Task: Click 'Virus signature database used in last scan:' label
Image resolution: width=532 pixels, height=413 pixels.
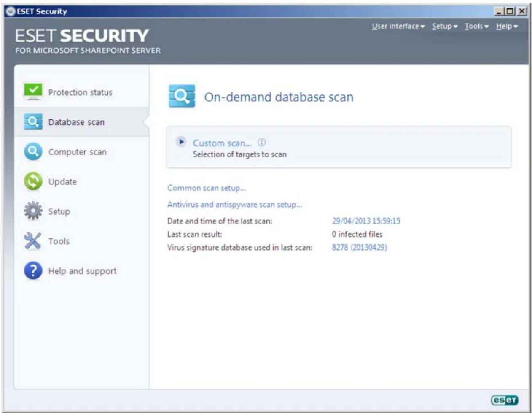Action: click(x=240, y=248)
